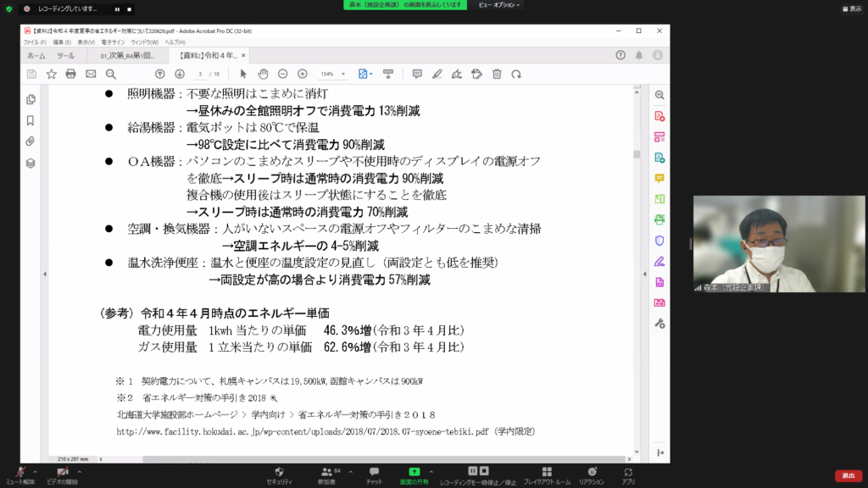Go to next page with down arrow
Image resolution: width=868 pixels, height=488 pixels.
(180, 74)
